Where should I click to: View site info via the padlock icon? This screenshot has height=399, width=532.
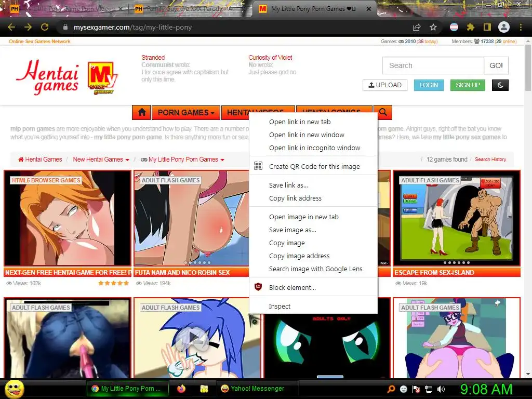click(x=65, y=27)
